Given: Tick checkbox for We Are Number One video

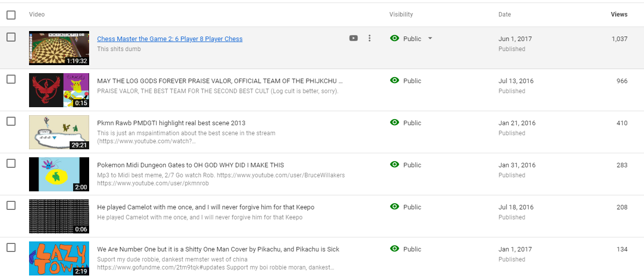Looking at the screenshot, I should point(11,247).
